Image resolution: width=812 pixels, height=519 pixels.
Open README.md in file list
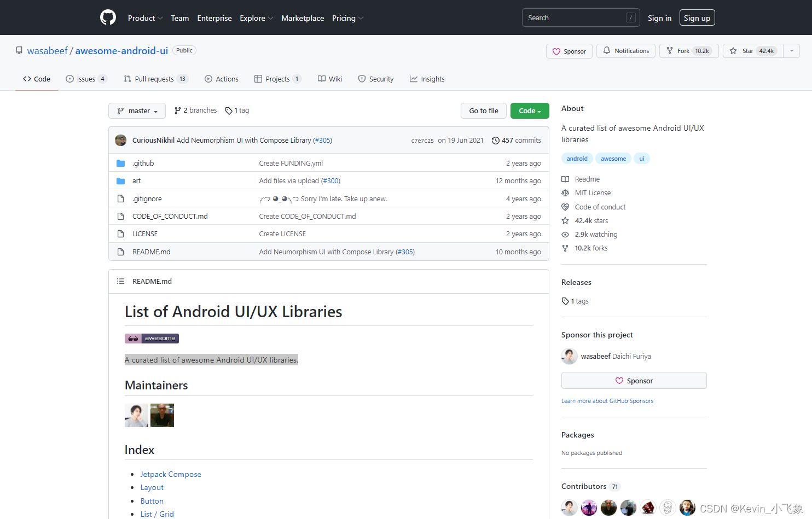152,252
